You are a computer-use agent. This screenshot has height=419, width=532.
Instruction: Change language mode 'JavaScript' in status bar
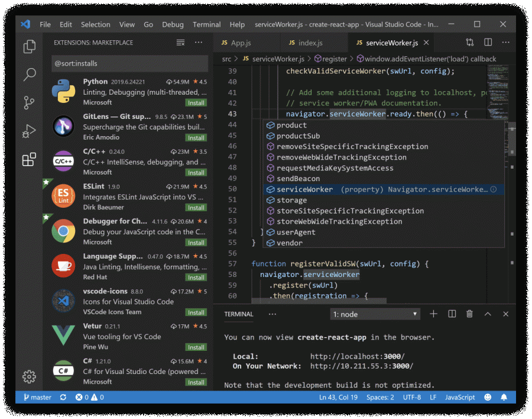coord(460,397)
